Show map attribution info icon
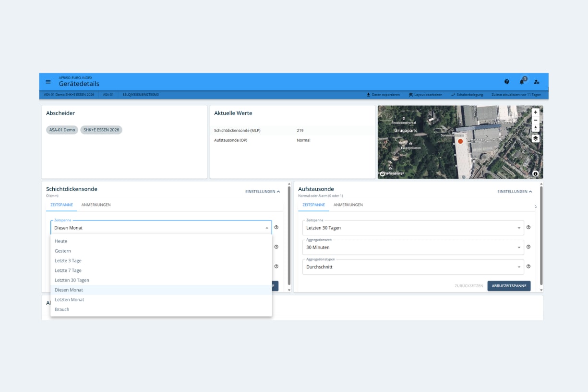588x392 pixels. point(535,173)
